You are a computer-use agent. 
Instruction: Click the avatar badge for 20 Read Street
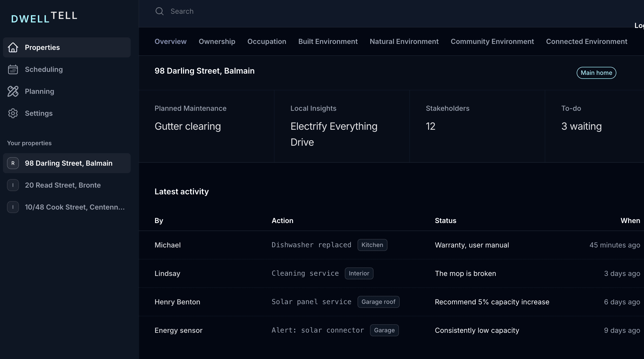[x=13, y=185]
